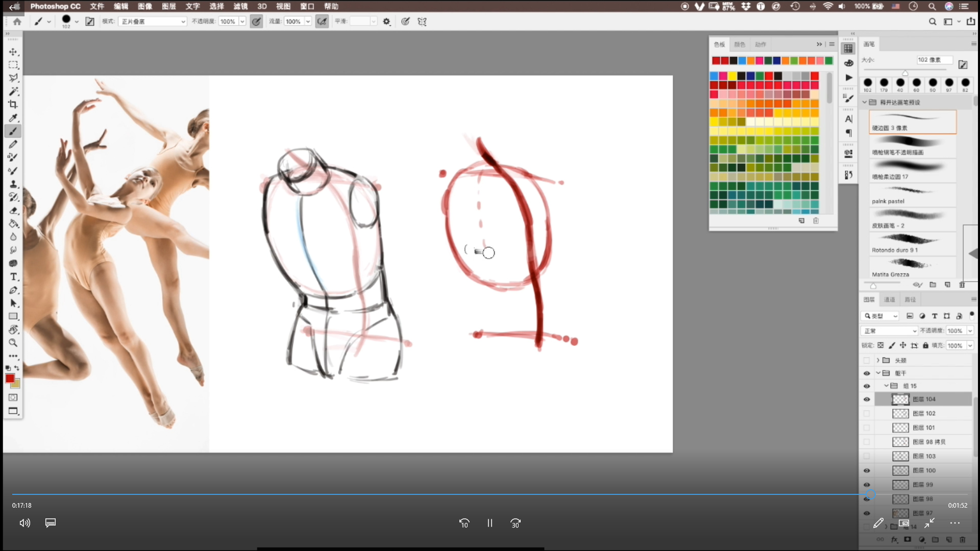The height and width of the screenshot is (551, 980).
Task: Show layer 图层 102
Action: [x=867, y=414]
